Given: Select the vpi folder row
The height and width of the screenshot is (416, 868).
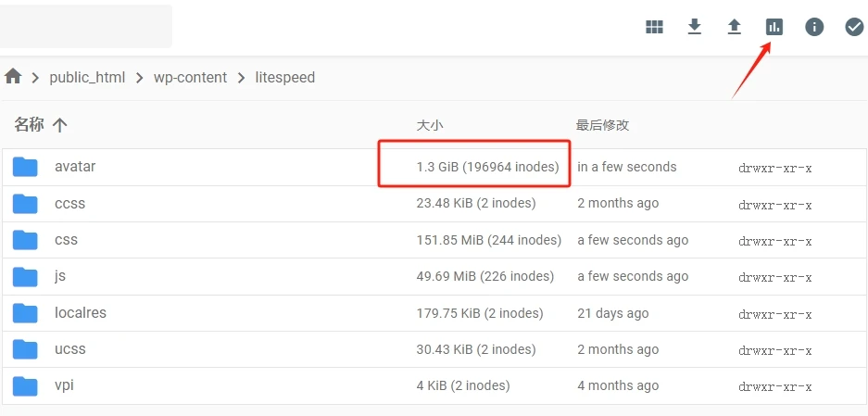Looking at the screenshot, I should pos(64,385).
